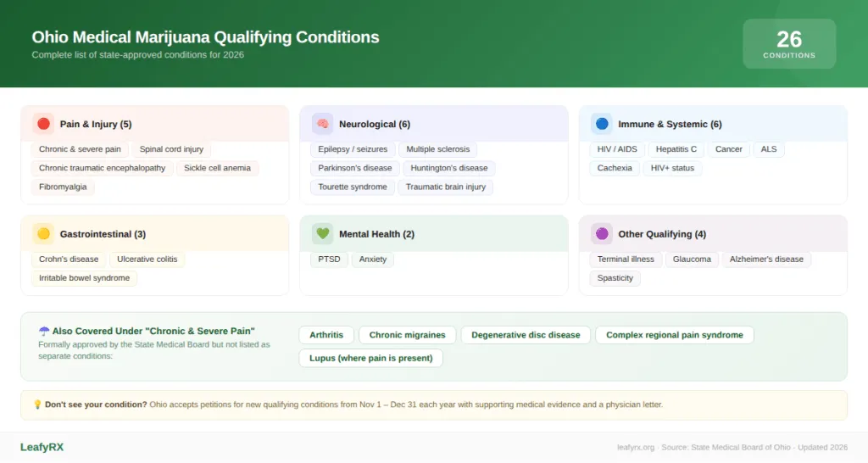This screenshot has width=868, height=463.
Task: Click the lightbulb icon before Don't see your condition
Action: point(37,404)
